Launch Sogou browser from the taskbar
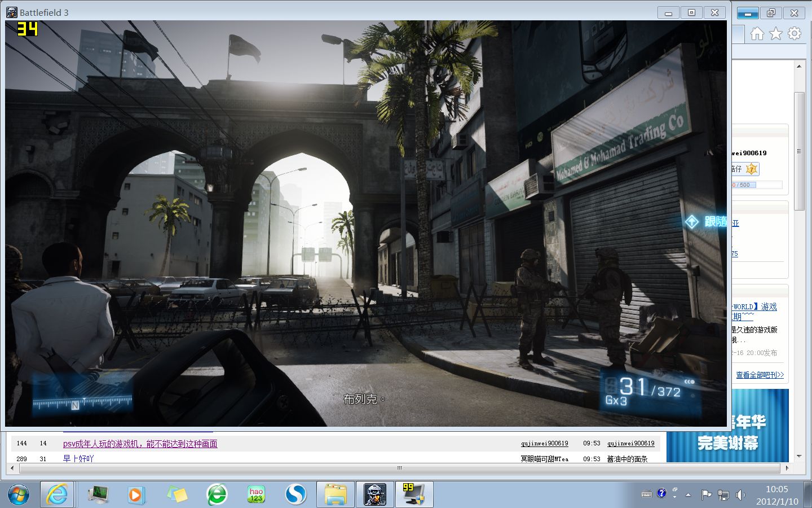The height and width of the screenshot is (508, 812). click(295, 495)
